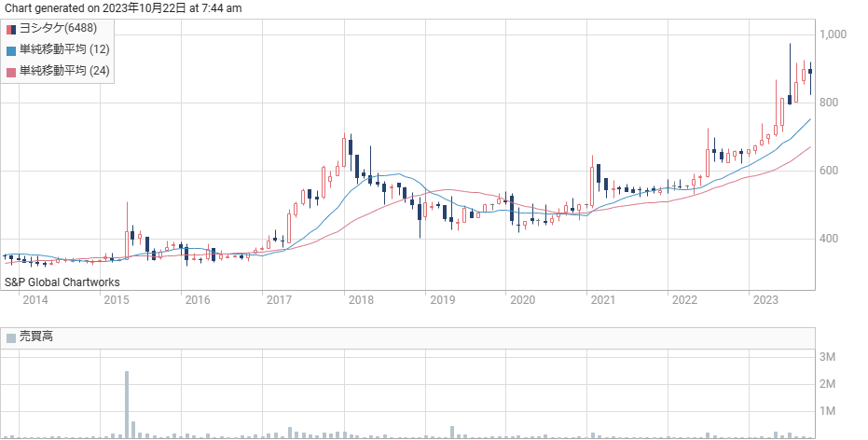Click the grey 売買高 legend swatch
This screenshot has height=440, width=868.
pyautogui.click(x=11, y=337)
